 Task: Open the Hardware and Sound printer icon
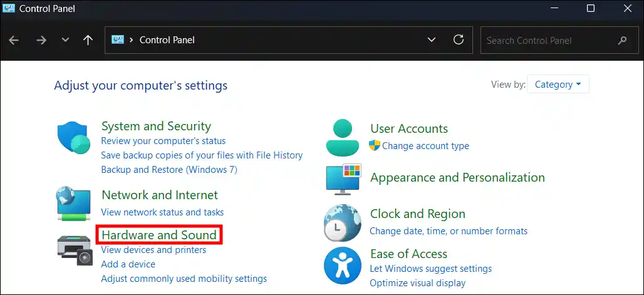pyautogui.click(x=73, y=251)
